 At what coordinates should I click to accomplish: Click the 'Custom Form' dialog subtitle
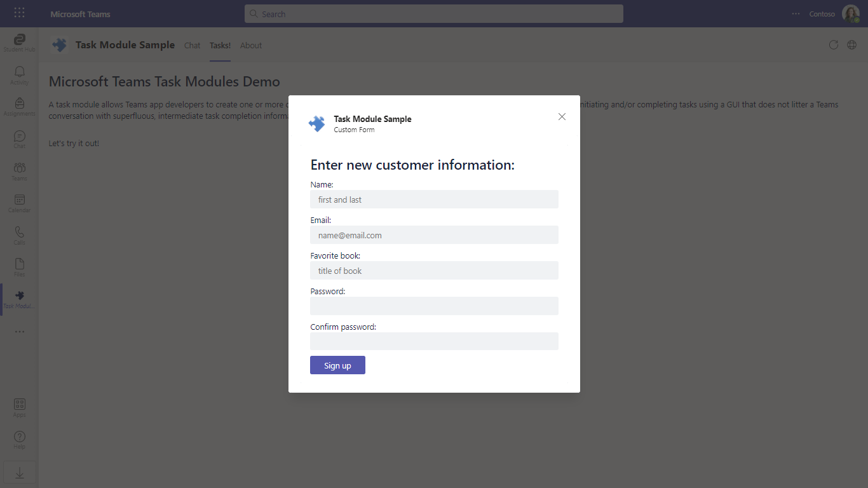(x=354, y=130)
